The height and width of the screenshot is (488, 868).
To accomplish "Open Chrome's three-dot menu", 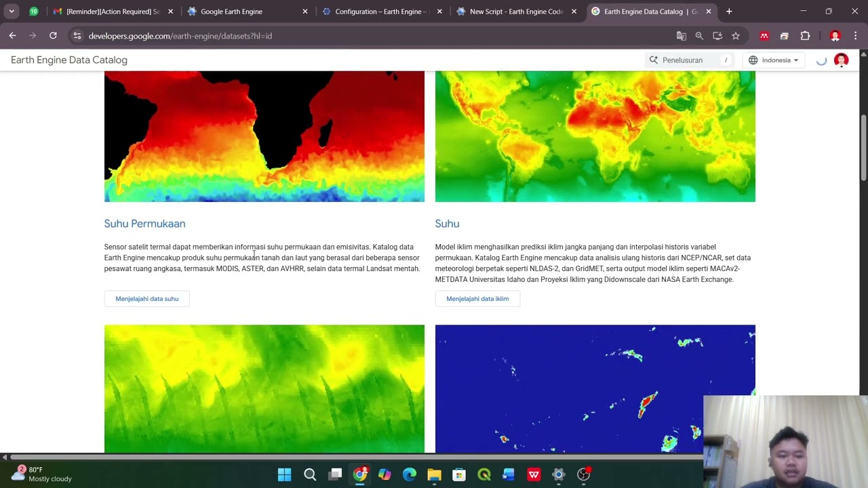I will coord(855,36).
